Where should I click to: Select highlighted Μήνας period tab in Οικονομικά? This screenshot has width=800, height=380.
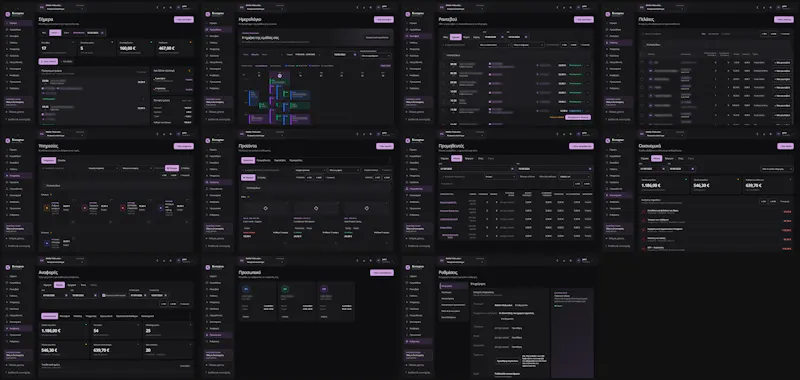coord(657,159)
